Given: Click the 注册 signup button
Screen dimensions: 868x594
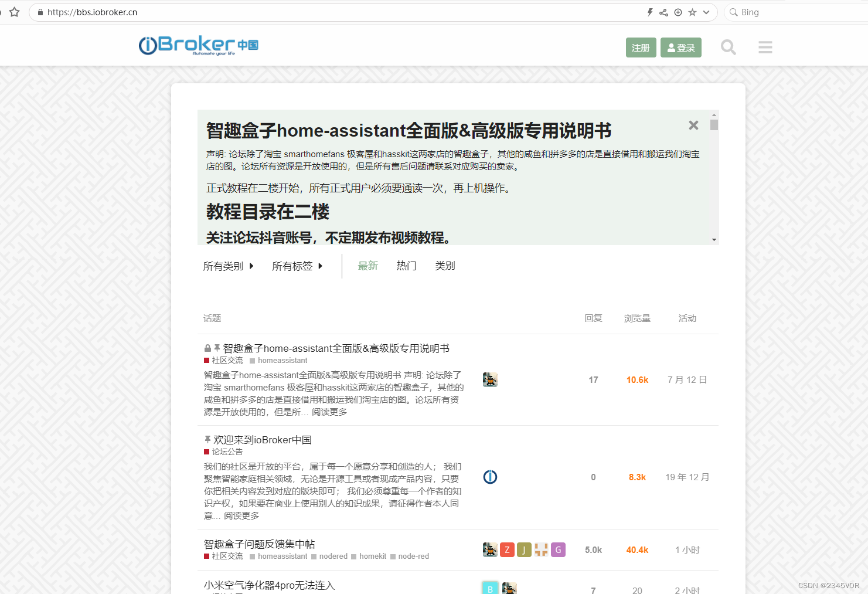Looking at the screenshot, I should 641,47.
